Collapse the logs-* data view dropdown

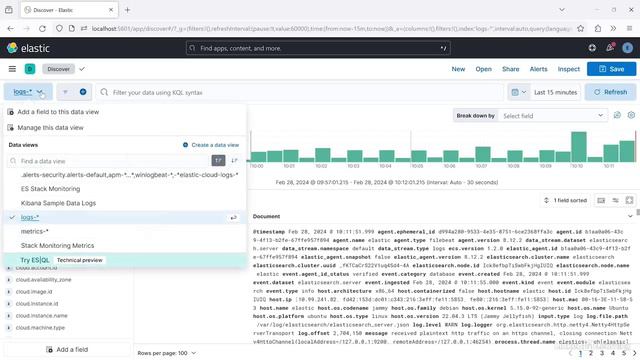tap(28, 92)
